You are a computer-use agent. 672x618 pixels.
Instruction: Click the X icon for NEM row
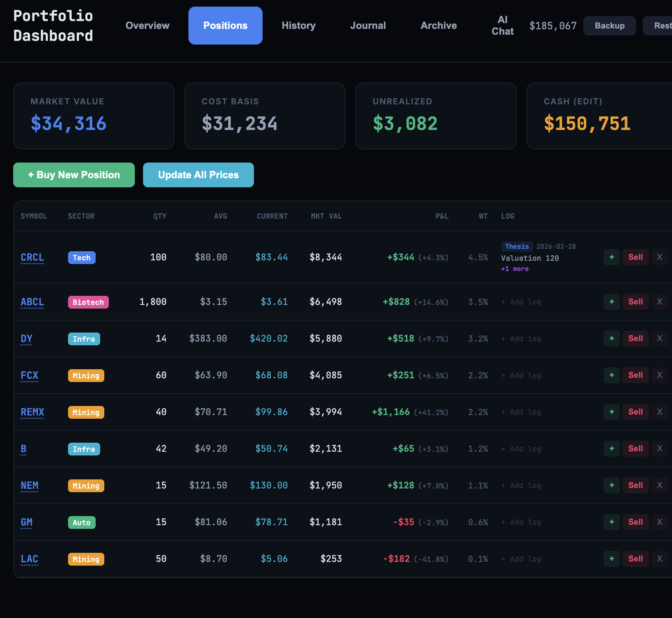659,485
